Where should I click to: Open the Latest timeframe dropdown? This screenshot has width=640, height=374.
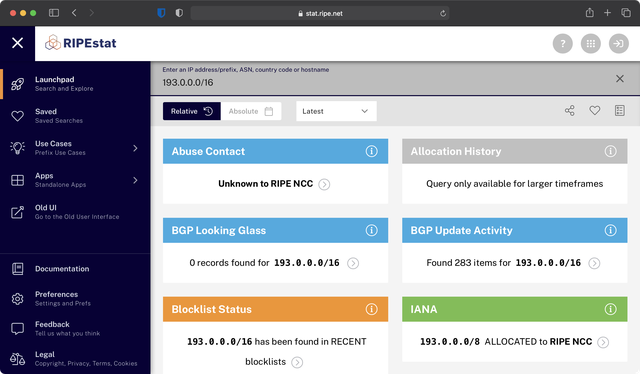(x=336, y=111)
